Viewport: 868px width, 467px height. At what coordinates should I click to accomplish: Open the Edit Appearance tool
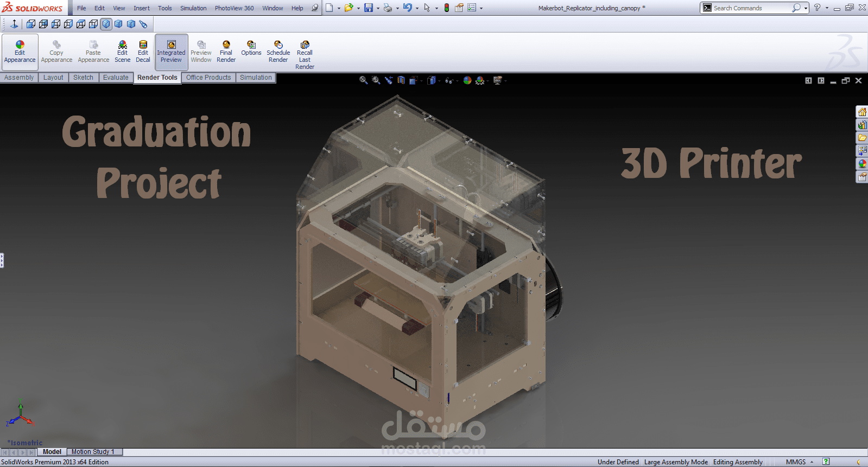(20, 52)
